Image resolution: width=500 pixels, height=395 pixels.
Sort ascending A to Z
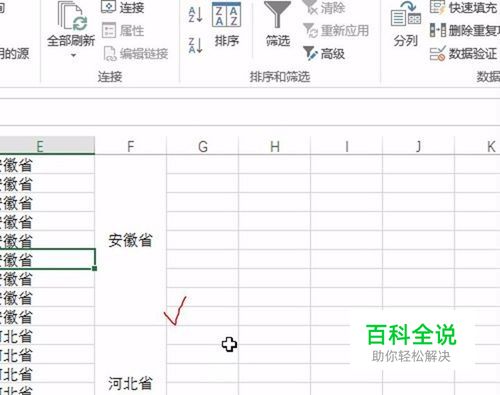[196, 14]
